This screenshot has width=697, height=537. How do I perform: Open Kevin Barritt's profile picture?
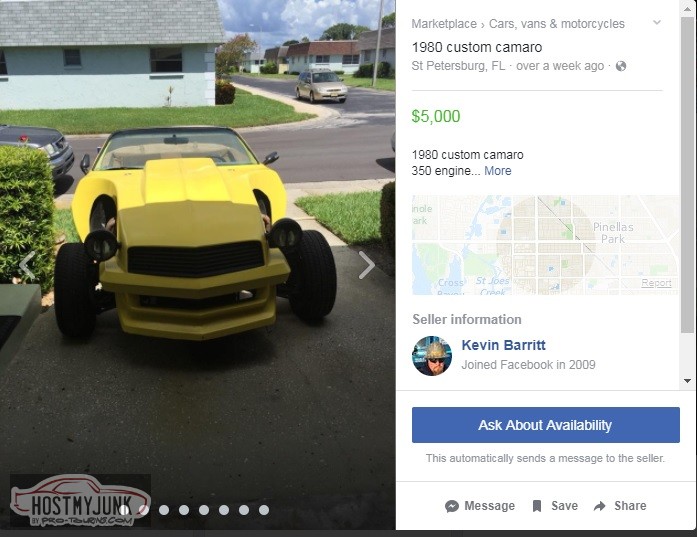pos(432,356)
